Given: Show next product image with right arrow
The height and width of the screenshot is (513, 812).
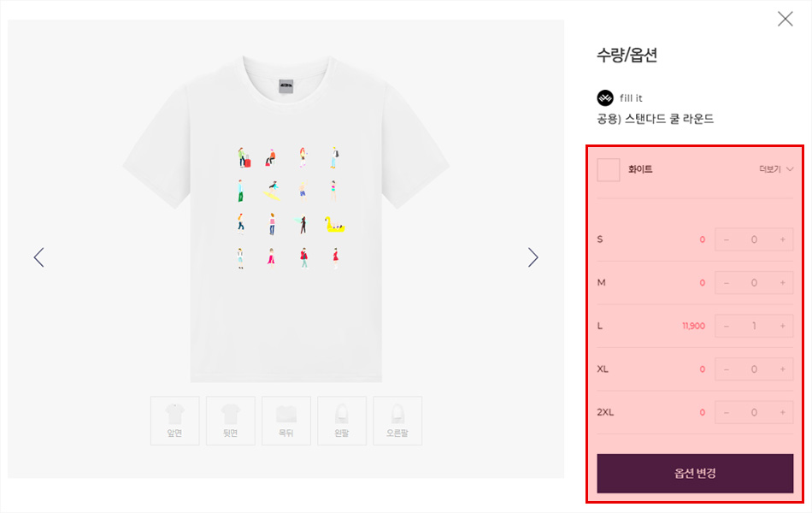Looking at the screenshot, I should click(x=533, y=257).
